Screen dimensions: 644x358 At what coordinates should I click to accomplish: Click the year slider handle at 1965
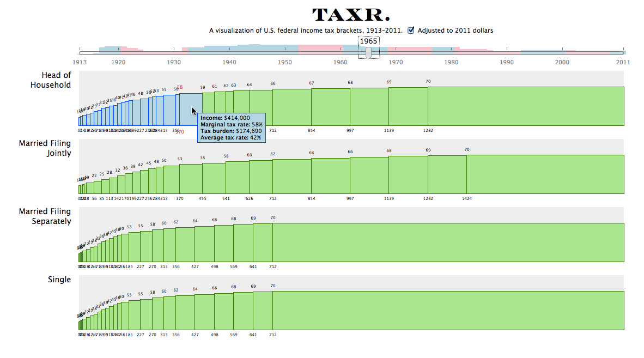(369, 52)
